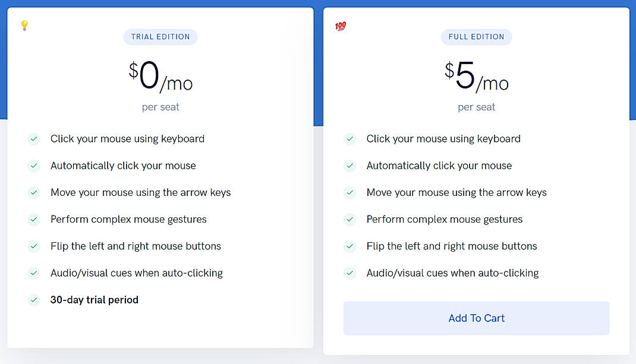Viewport: 636px width, 364px height.
Task: Select the "30-day trial period" feature text
Action: pos(94,300)
